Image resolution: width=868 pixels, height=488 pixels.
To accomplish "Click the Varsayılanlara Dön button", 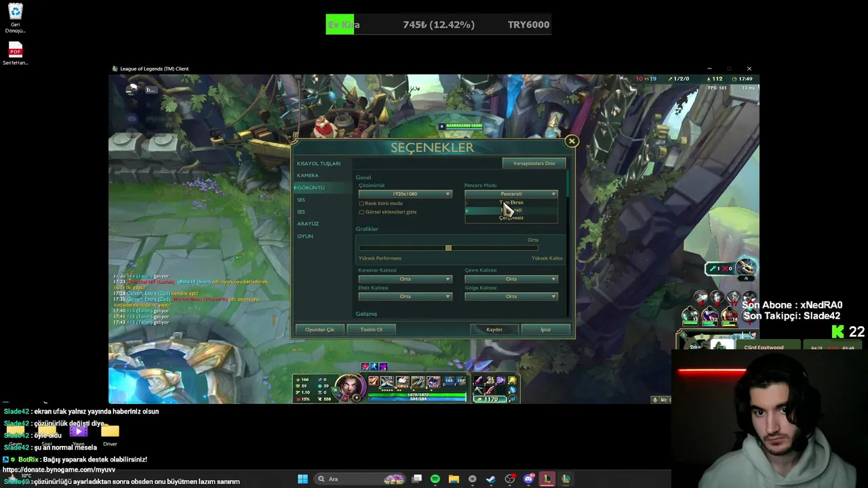I will pos(534,163).
